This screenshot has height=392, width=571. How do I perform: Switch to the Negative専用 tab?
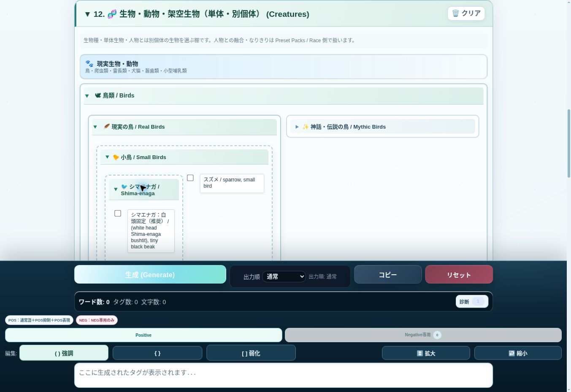[x=423, y=335]
